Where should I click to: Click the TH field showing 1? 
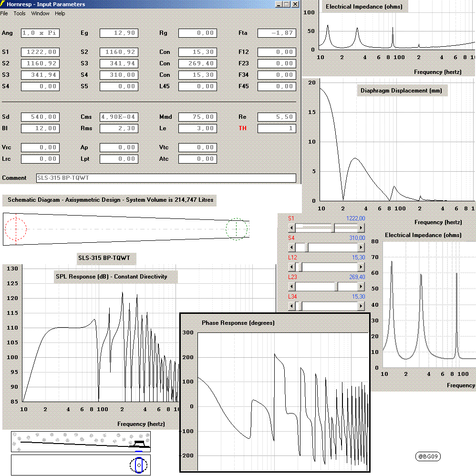click(x=277, y=128)
